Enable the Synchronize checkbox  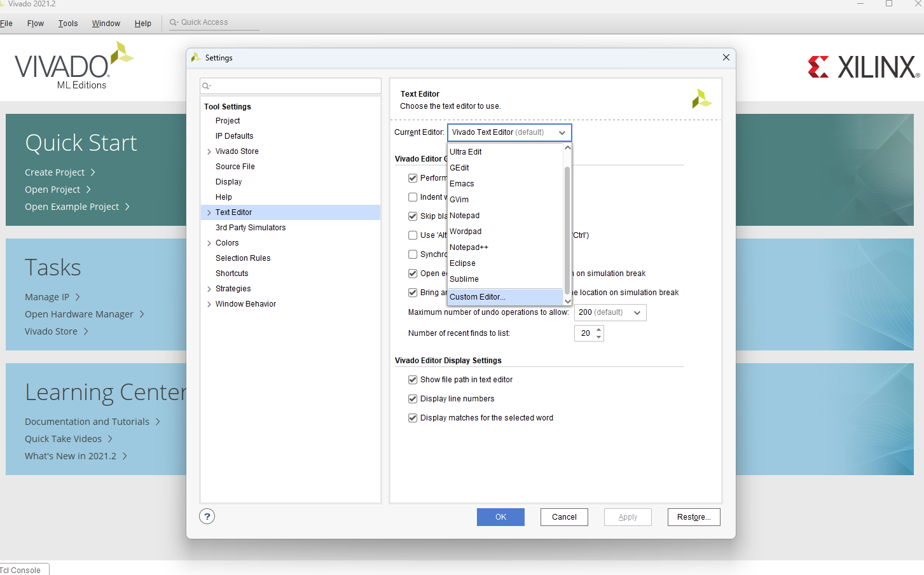413,254
